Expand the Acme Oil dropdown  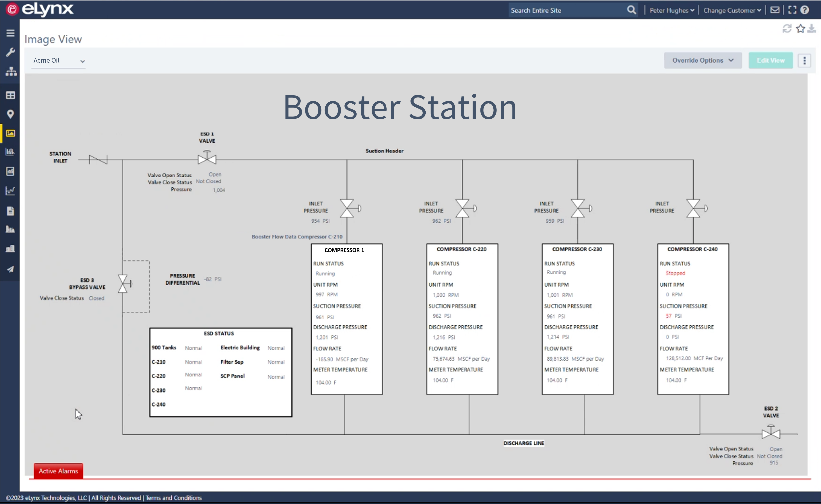[58, 61]
